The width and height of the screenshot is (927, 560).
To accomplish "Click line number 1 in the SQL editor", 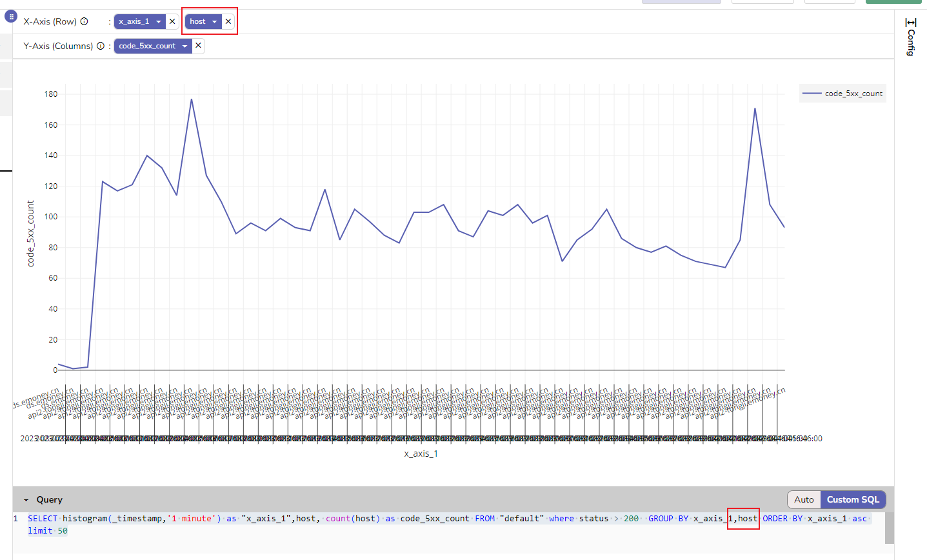I will pyautogui.click(x=16, y=518).
